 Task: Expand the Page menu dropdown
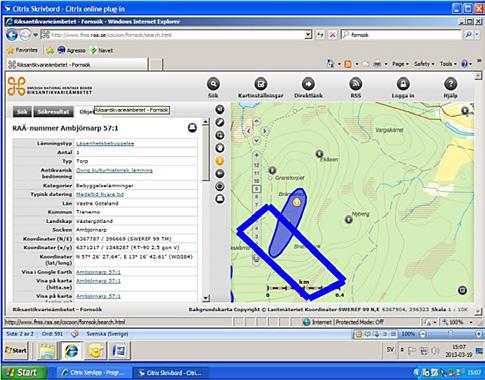tap(400, 64)
